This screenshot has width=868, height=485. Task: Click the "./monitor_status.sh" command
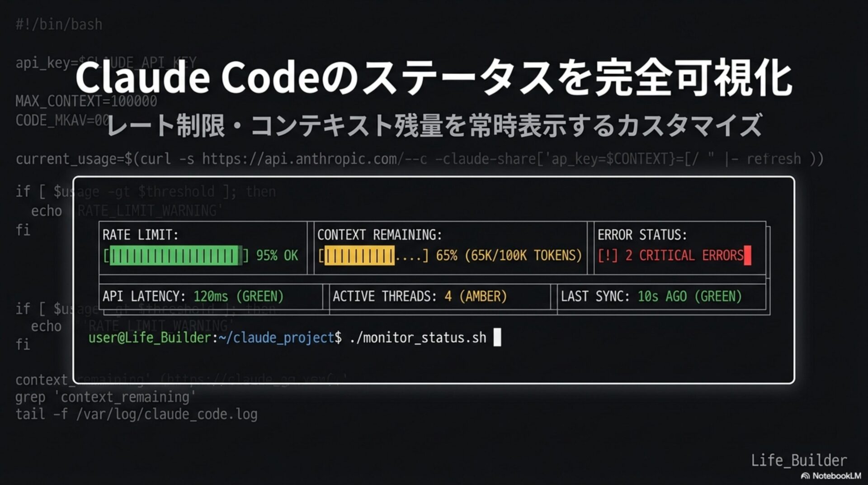(x=418, y=338)
